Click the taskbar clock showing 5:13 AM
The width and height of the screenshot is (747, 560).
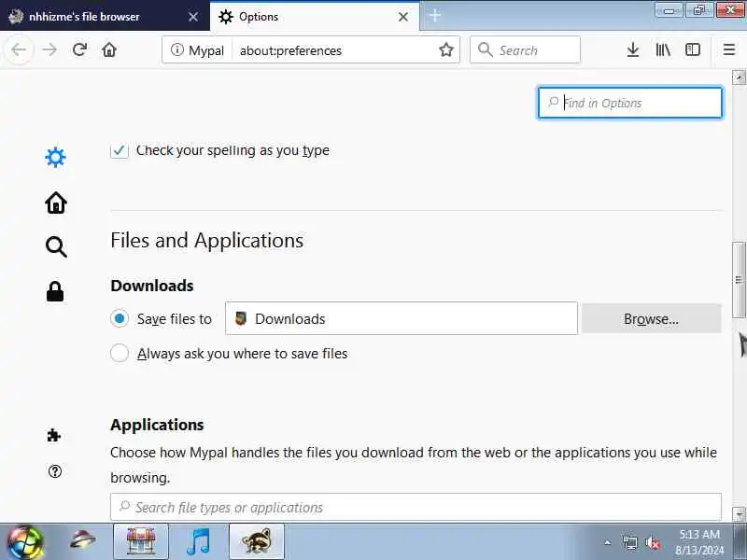[698, 542]
